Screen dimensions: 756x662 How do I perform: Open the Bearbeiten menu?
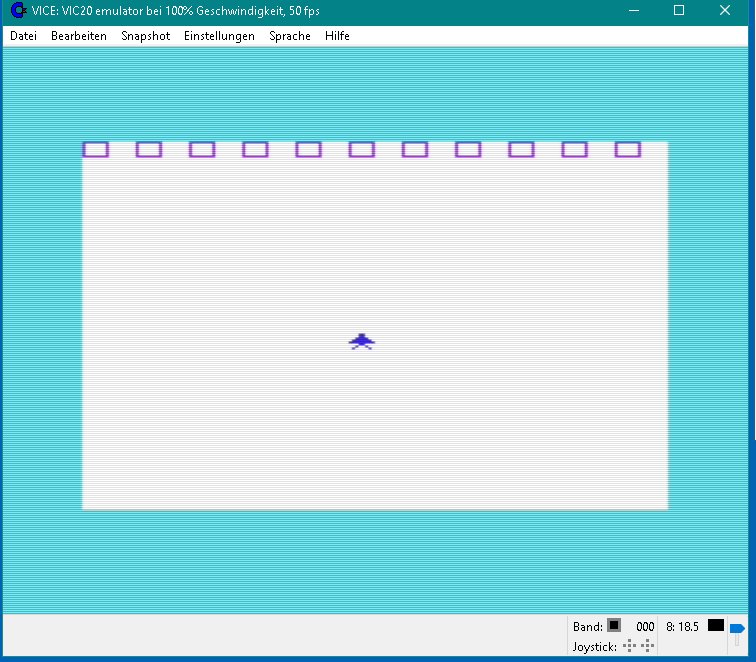(79, 36)
